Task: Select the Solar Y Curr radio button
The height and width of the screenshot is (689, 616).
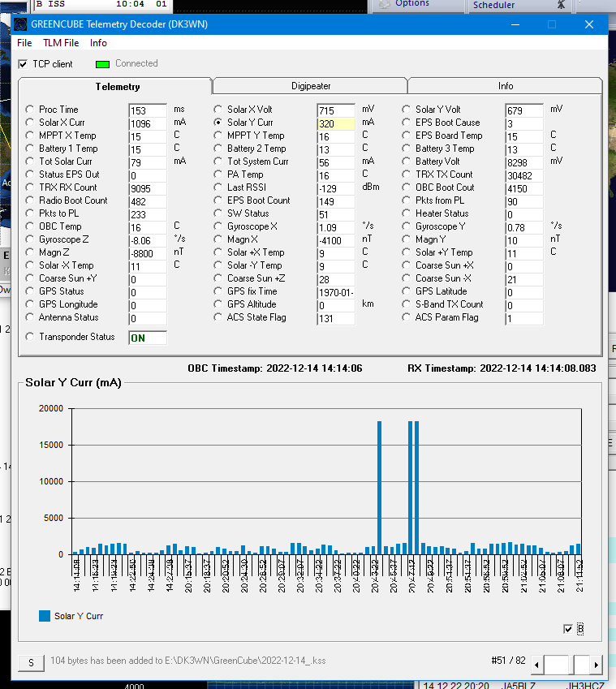Action: pyautogui.click(x=218, y=123)
